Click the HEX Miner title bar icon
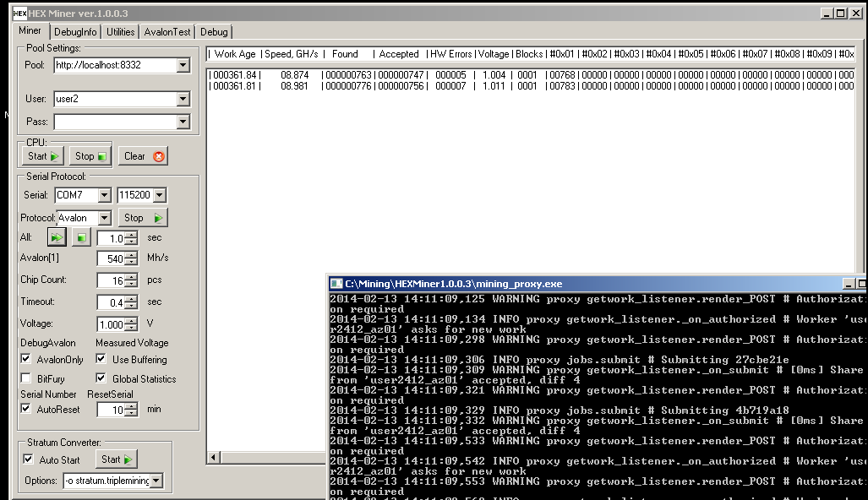Viewport: 868px width, 500px height. pos(19,14)
